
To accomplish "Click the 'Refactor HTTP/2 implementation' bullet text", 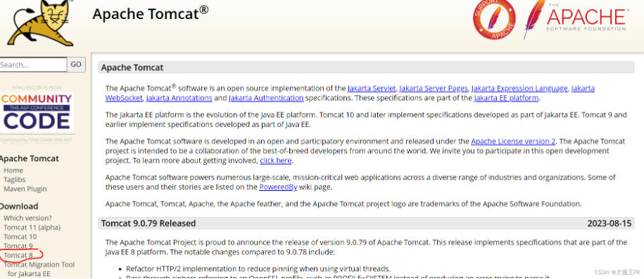I will coord(258,269).
